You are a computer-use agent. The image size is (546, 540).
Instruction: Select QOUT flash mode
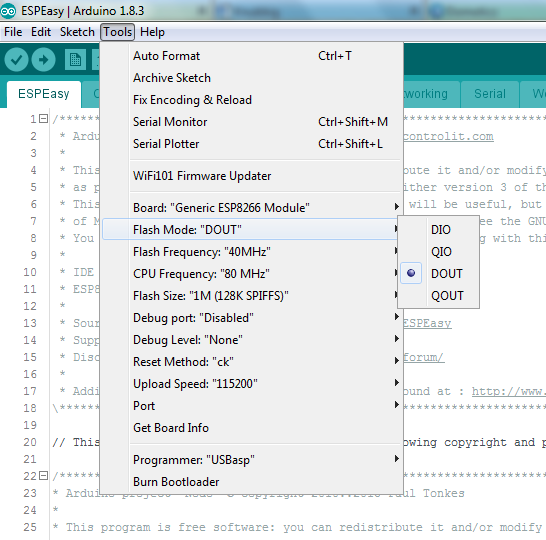pyautogui.click(x=438, y=296)
